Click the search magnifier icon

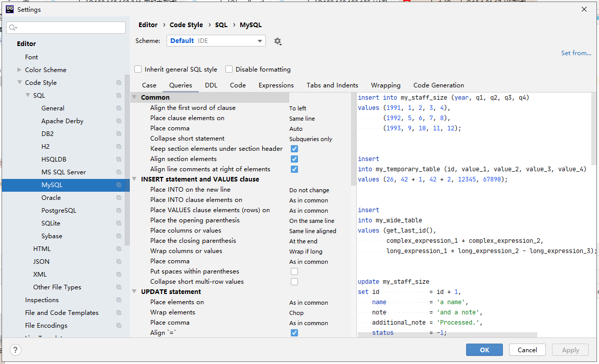coord(13,28)
